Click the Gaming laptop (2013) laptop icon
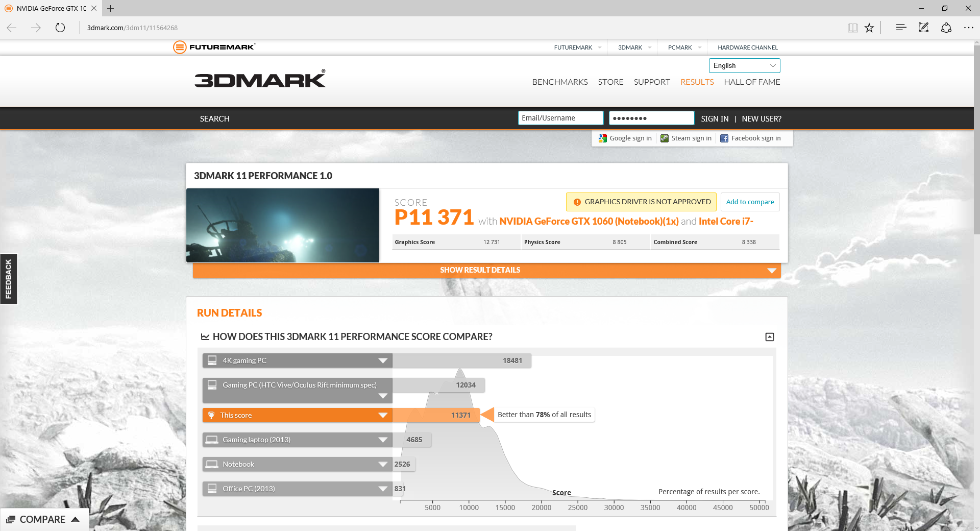Image resolution: width=980 pixels, height=531 pixels. 211,440
